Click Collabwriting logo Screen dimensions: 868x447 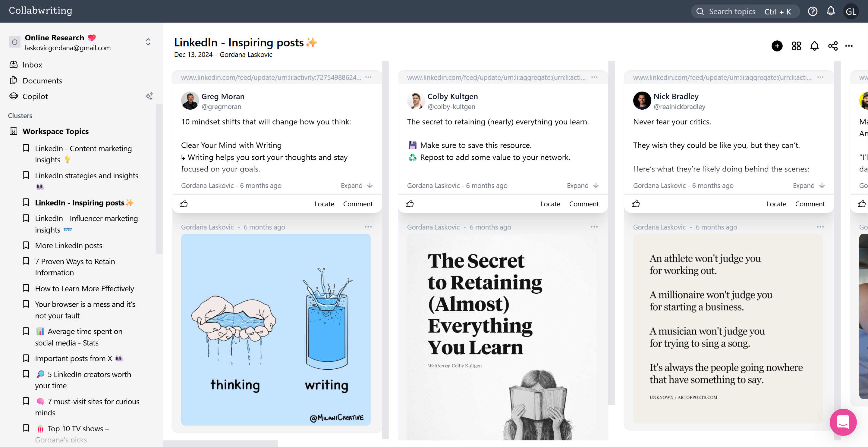(x=40, y=11)
